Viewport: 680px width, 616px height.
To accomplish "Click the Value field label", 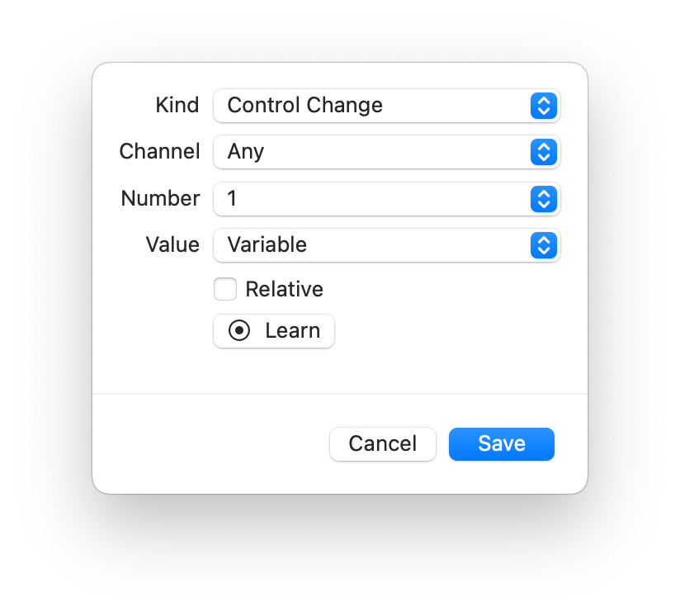I will pyautogui.click(x=172, y=245).
